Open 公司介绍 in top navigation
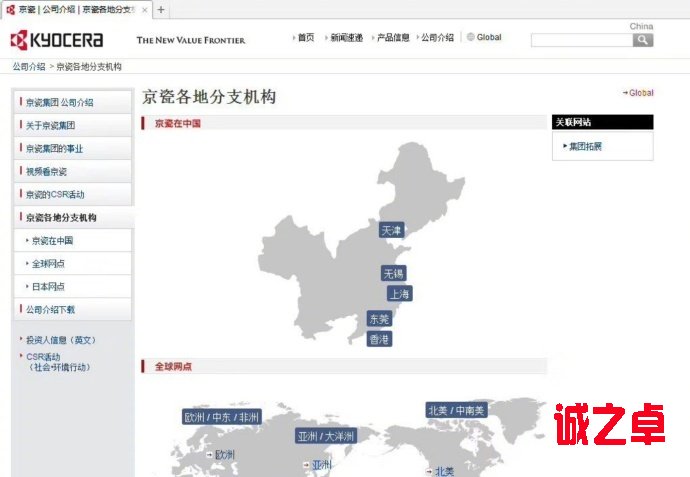The height and width of the screenshot is (477, 690). (437, 37)
